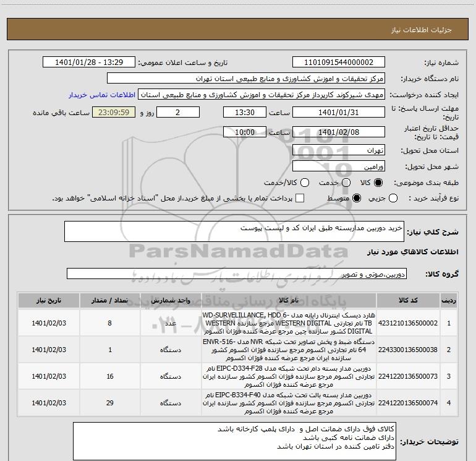Image resolution: width=476 pixels, height=461 pixels.
Task: Click the response deadline date 1401/01/31
Action: [x=339, y=112]
